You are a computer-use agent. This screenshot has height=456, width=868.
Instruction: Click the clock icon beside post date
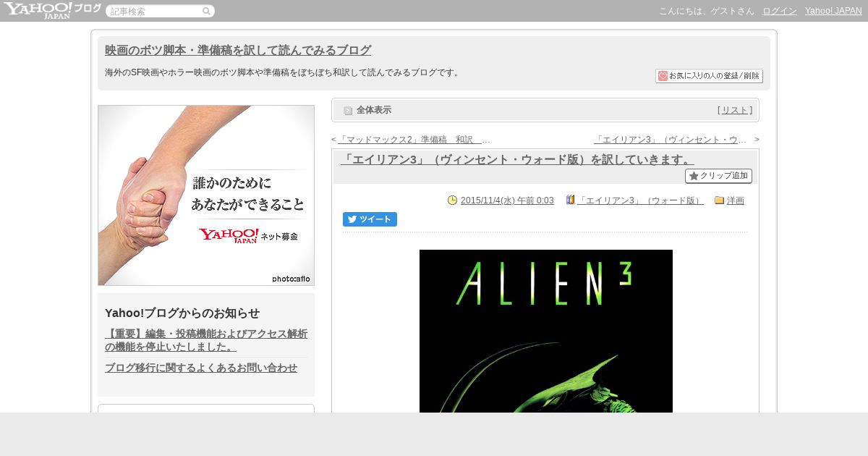pos(453,200)
